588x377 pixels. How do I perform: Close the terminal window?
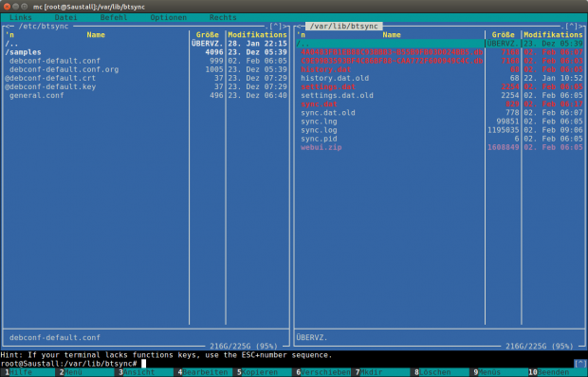(x=8, y=7)
